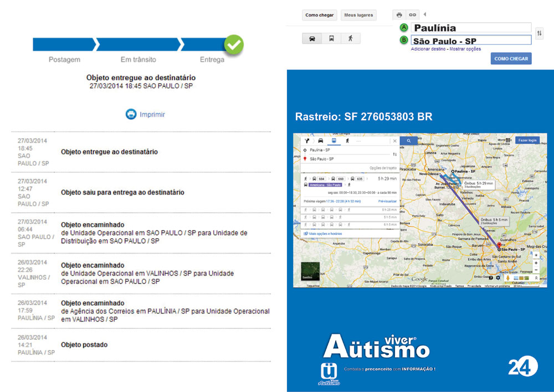Click the blue map search magnifier button
The image size is (554, 392).
pyautogui.click(x=409, y=141)
